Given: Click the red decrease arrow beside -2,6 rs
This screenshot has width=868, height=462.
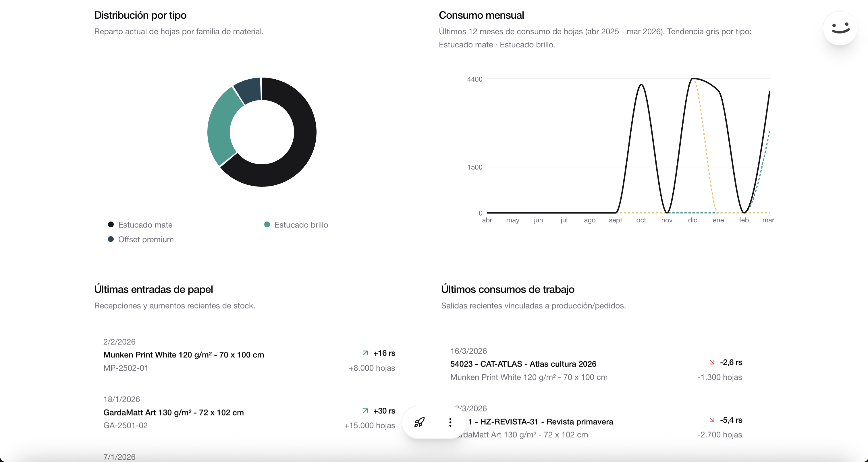Looking at the screenshot, I should [712, 362].
